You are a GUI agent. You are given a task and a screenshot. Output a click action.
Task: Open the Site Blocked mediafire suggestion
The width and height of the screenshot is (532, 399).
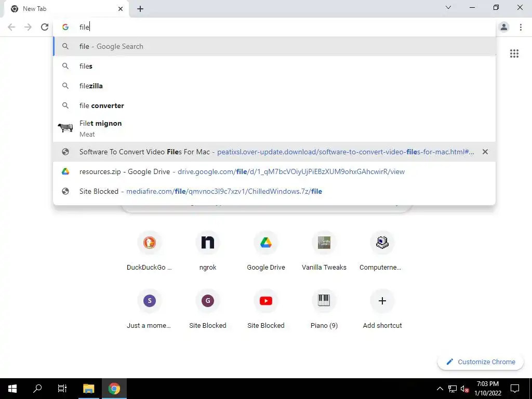[x=274, y=191]
